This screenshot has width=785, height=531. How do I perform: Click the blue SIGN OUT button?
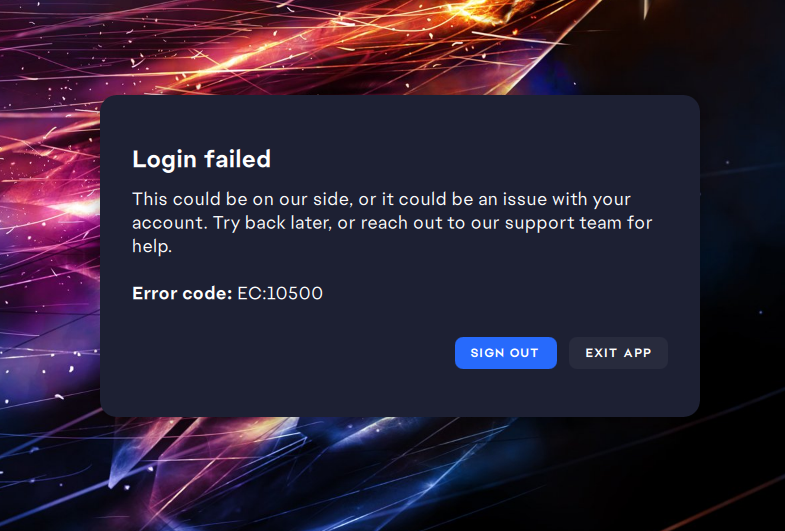point(505,353)
